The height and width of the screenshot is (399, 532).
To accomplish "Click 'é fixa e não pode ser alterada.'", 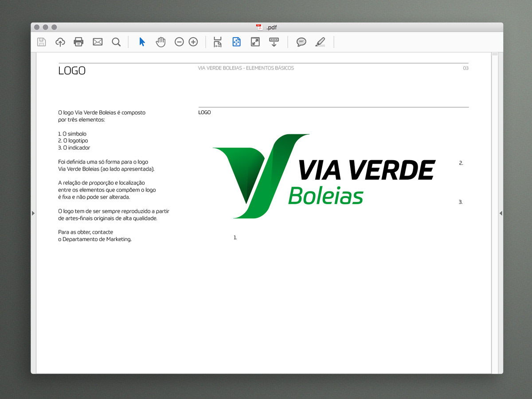I will tap(94, 197).
